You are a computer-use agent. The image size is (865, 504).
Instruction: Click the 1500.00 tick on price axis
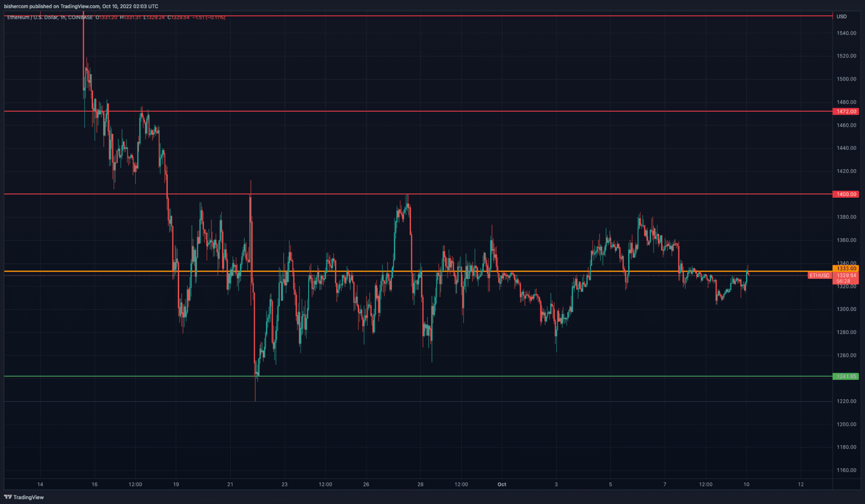[x=846, y=79]
